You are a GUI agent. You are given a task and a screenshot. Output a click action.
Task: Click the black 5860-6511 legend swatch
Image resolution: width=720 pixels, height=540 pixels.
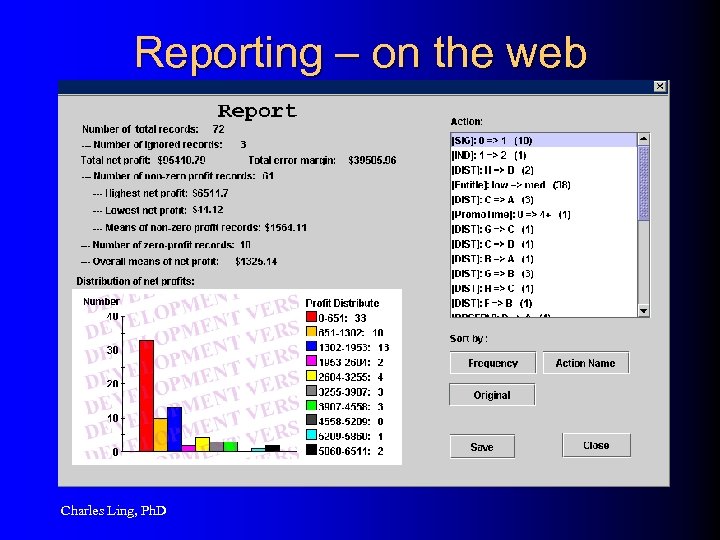[x=311, y=450]
